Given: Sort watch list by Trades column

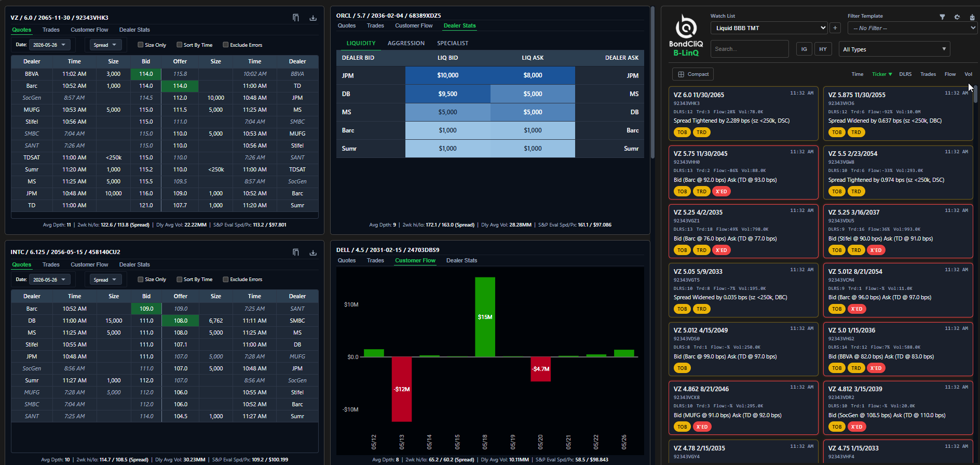Looking at the screenshot, I should [928, 74].
